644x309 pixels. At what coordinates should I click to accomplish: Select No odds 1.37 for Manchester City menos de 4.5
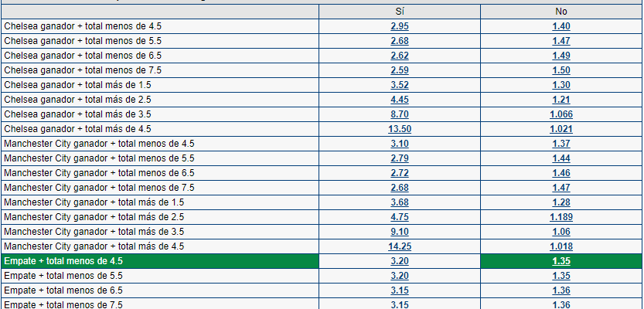(x=561, y=144)
